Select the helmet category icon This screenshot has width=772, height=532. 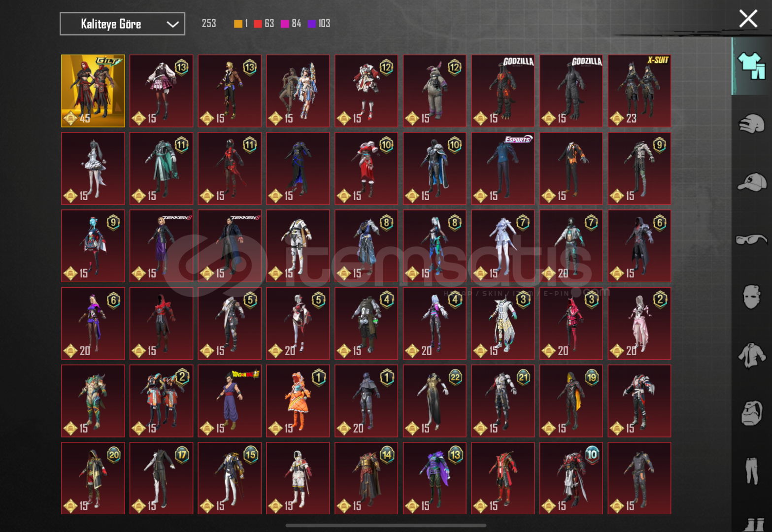point(751,124)
